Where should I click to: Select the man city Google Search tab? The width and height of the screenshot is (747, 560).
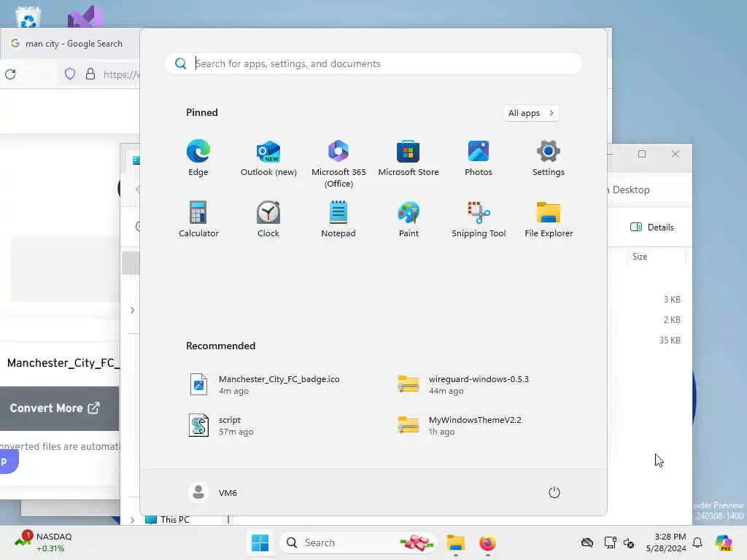point(71,43)
